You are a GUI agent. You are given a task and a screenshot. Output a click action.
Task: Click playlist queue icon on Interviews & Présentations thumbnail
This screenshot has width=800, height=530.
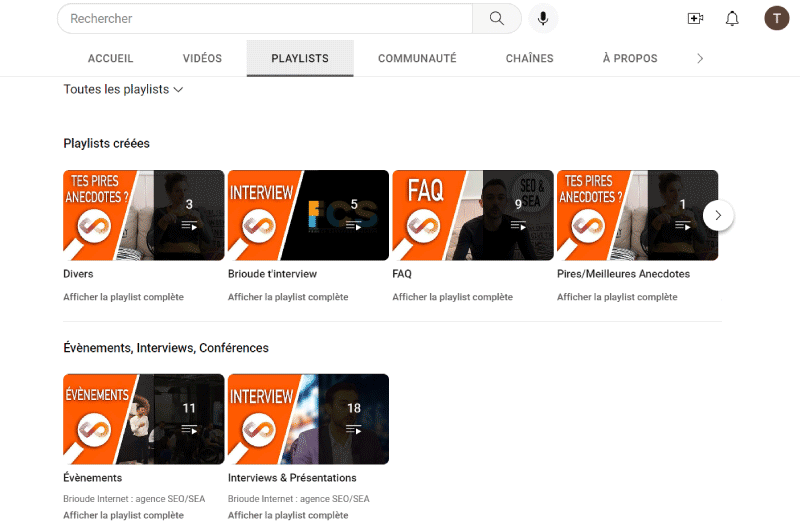(354, 430)
